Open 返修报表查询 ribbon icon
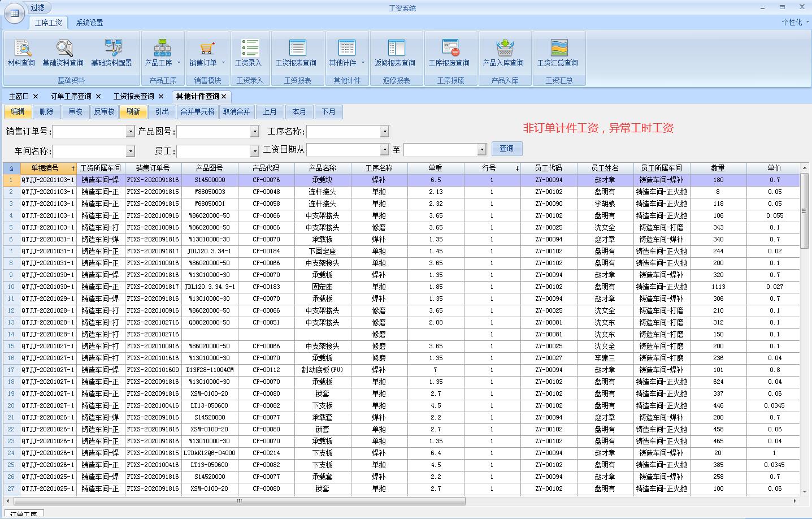This screenshot has width=812, height=519. pos(394,53)
